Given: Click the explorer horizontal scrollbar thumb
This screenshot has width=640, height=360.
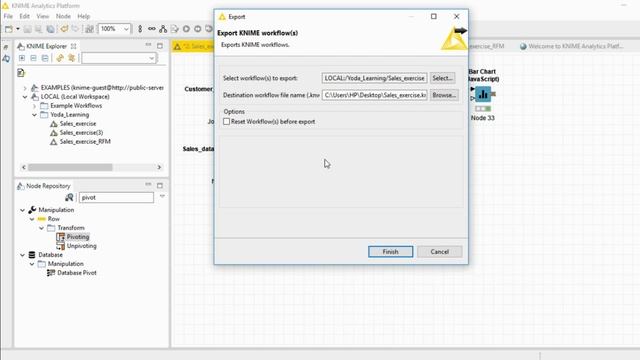Looking at the screenshot, I should coord(70,167).
